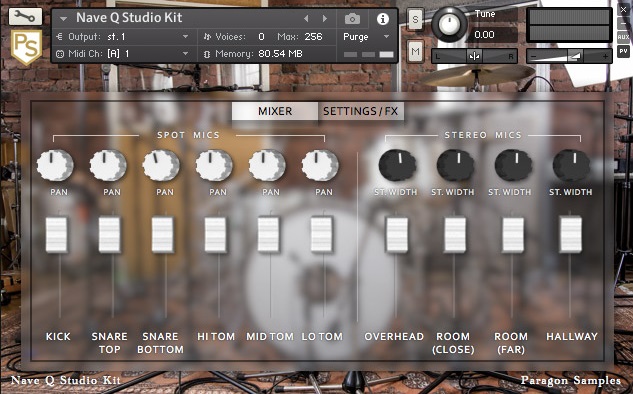Click the ROOM (CLOSE) fader handle
Viewport: 633px width, 394px height.
[455, 235]
